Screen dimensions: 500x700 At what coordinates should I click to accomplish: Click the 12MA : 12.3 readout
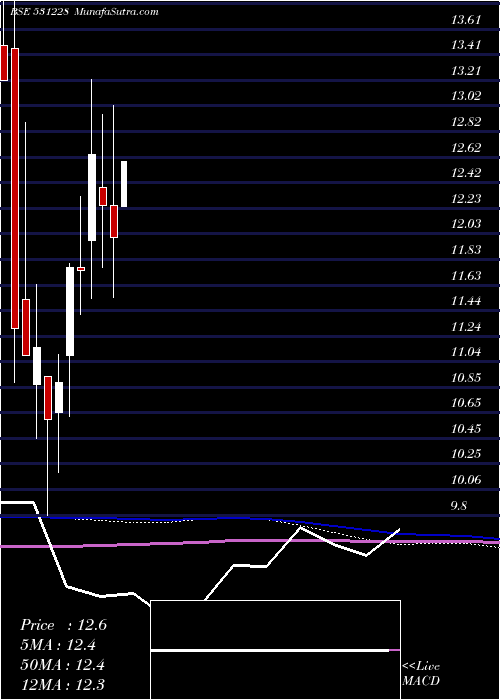click(62, 685)
